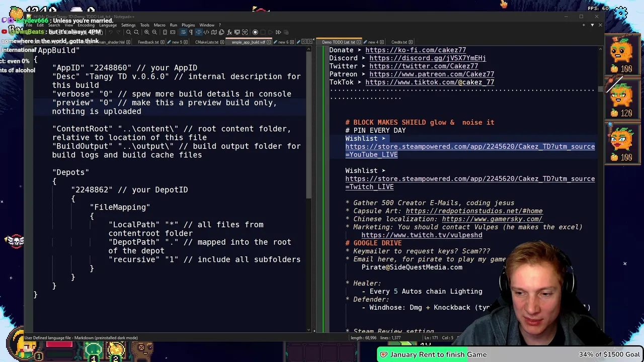Show the Document List panel icon
This screenshot has width=644, height=362.
click(221, 32)
